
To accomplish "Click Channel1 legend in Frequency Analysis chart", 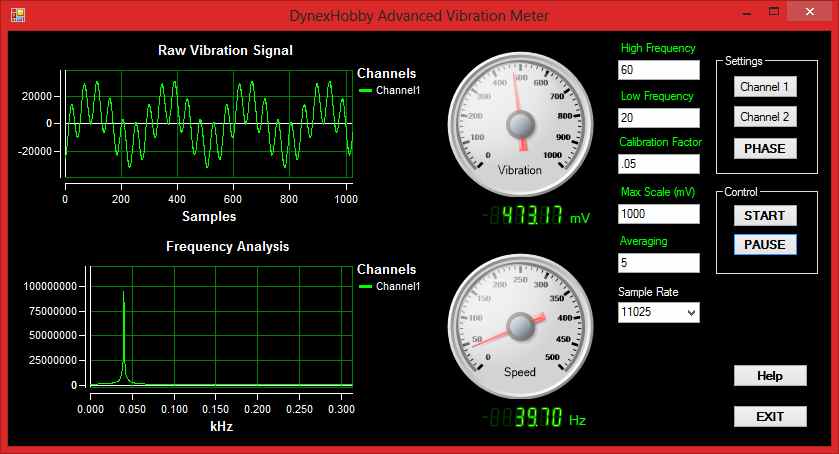I will (x=390, y=286).
